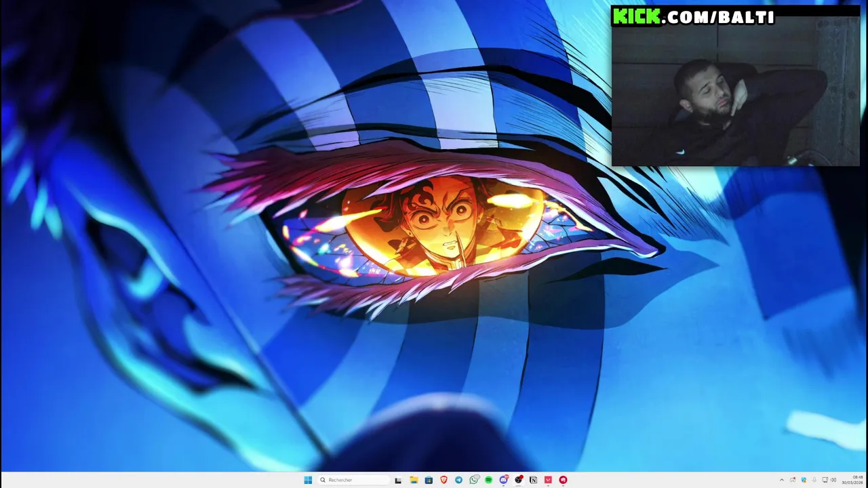This screenshot has height=488, width=868.
Task: Open Spotify from the taskbar
Action: click(488, 480)
